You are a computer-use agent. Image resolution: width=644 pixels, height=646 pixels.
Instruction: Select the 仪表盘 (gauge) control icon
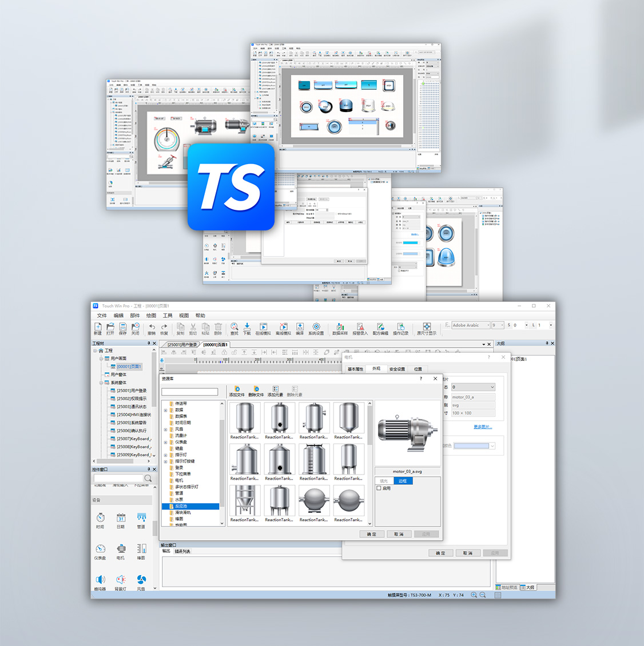click(101, 549)
